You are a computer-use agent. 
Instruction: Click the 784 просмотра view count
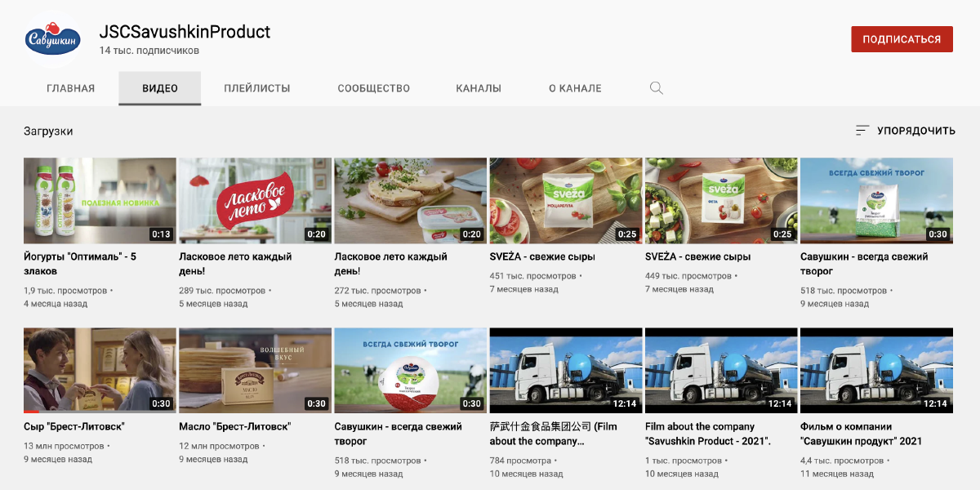521,461
